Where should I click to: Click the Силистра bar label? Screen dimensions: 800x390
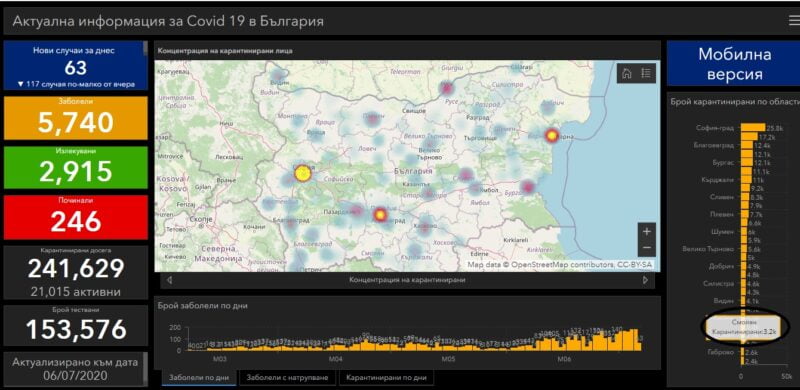point(719,284)
